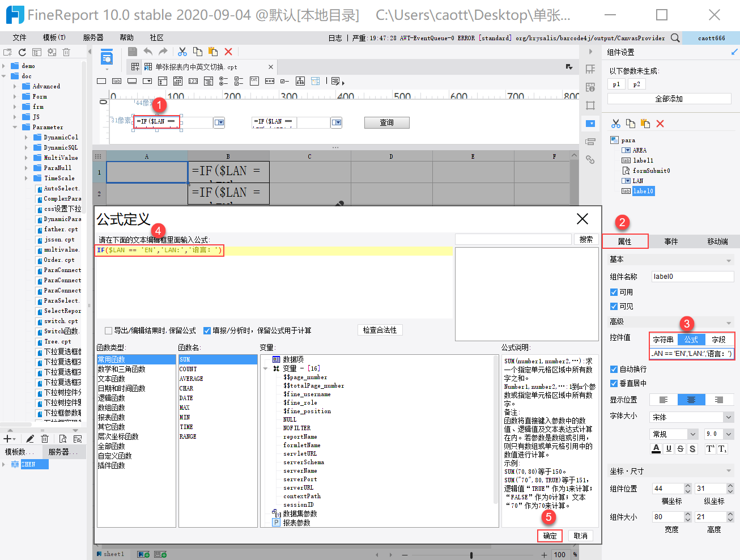Click the 组件名称 input field containing label0
Screen dimensions: 740x560
coord(692,277)
